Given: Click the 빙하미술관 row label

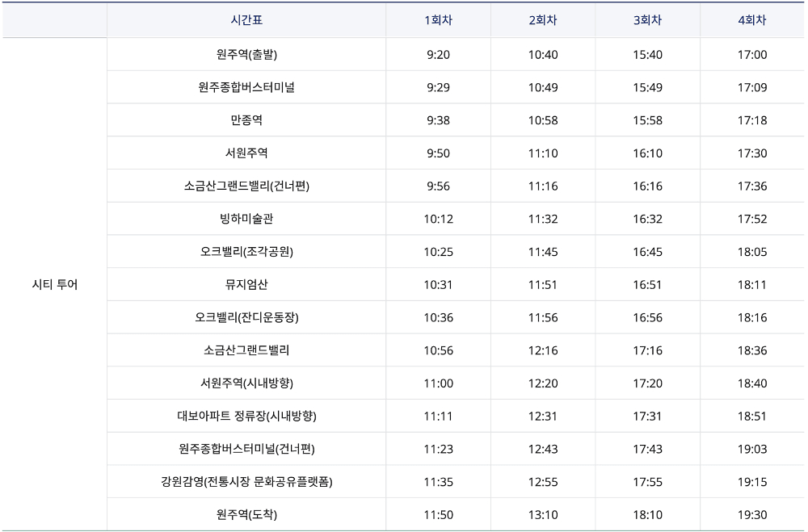Looking at the screenshot, I should (x=247, y=218).
